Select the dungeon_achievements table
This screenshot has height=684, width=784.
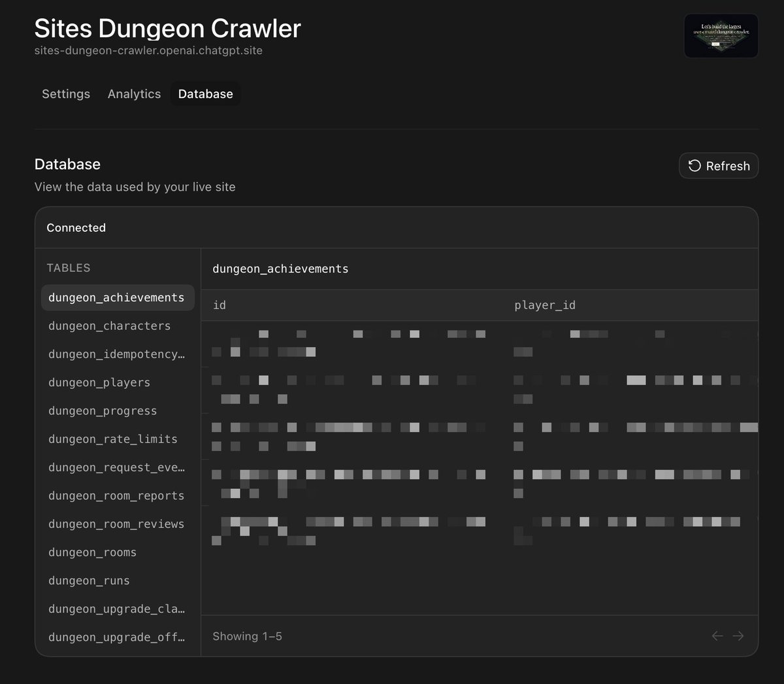coord(118,297)
